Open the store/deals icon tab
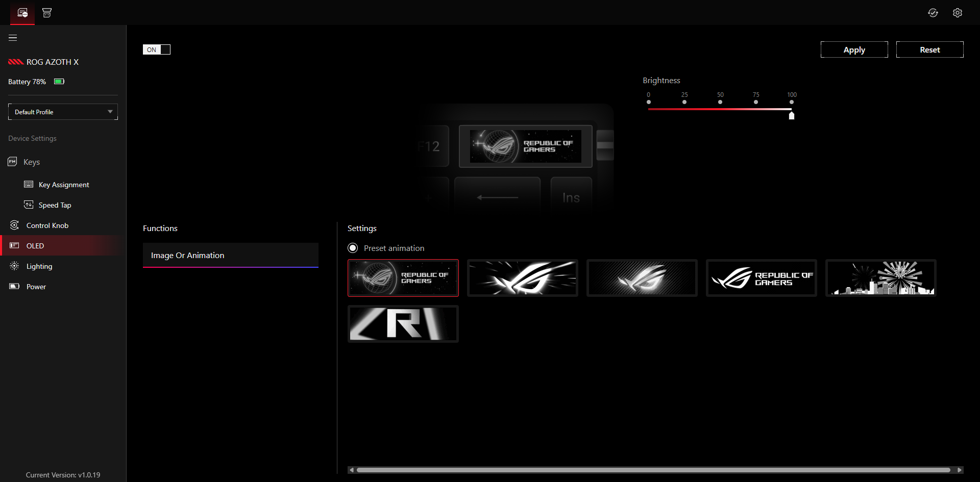Screen dimensions: 980x482 tap(47, 13)
